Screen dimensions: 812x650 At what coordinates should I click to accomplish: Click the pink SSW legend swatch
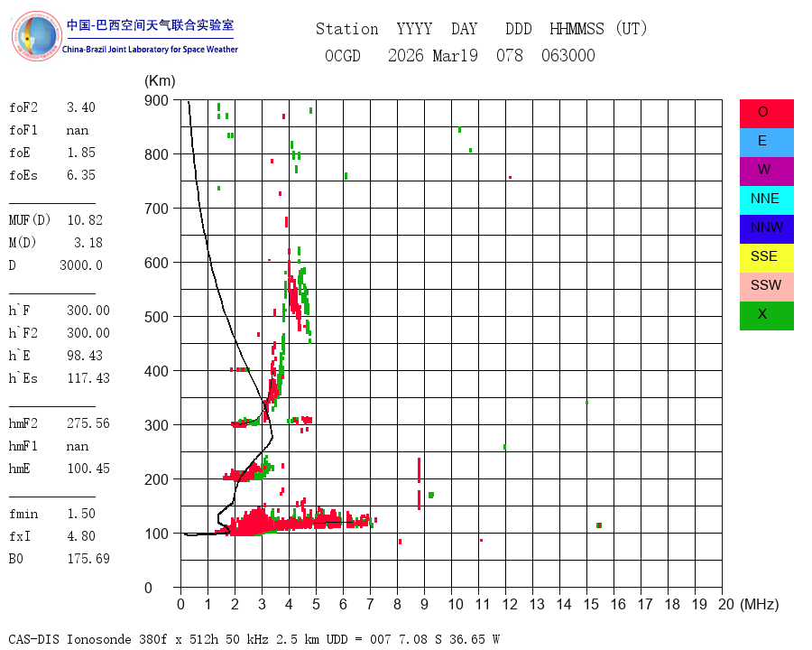(x=766, y=287)
